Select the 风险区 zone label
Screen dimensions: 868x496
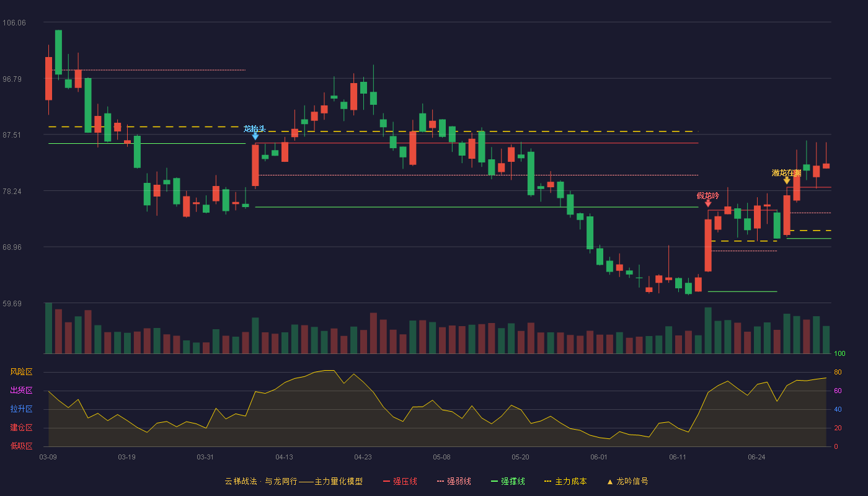click(x=21, y=372)
